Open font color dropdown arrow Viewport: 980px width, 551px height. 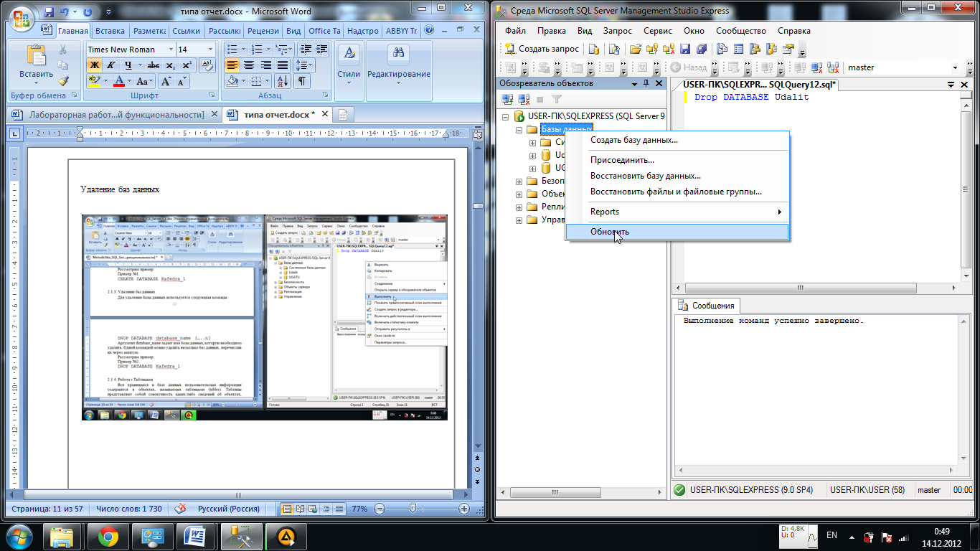tap(130, 82)
